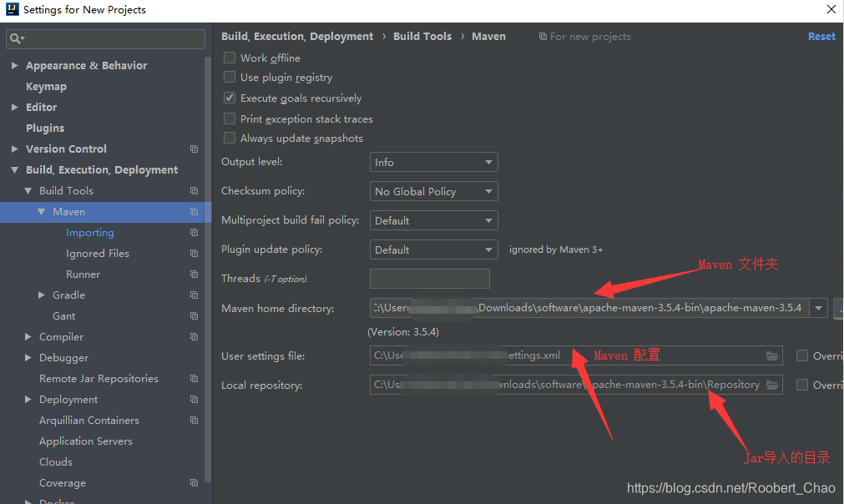The height and width of the screenshot is (504, 844).
Task: Open the Ignored Files settings page
Action: pyautogui.click(x=98, y=254)
